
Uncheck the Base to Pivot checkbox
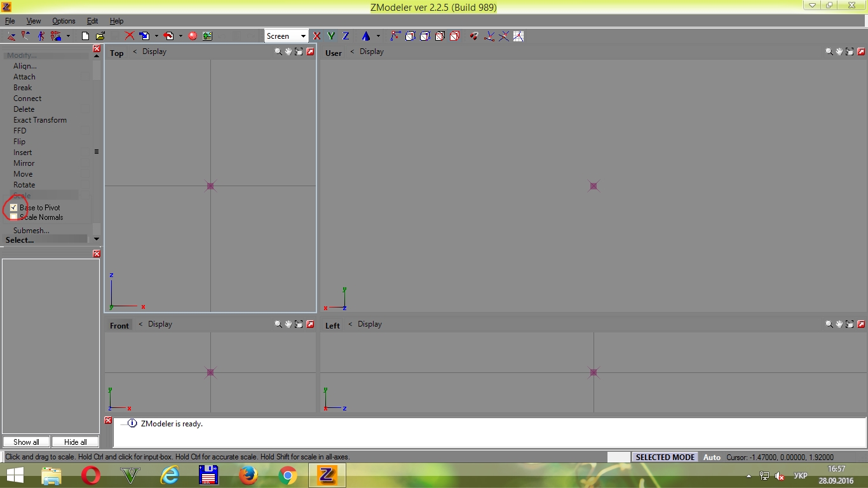tap(14, 208)
